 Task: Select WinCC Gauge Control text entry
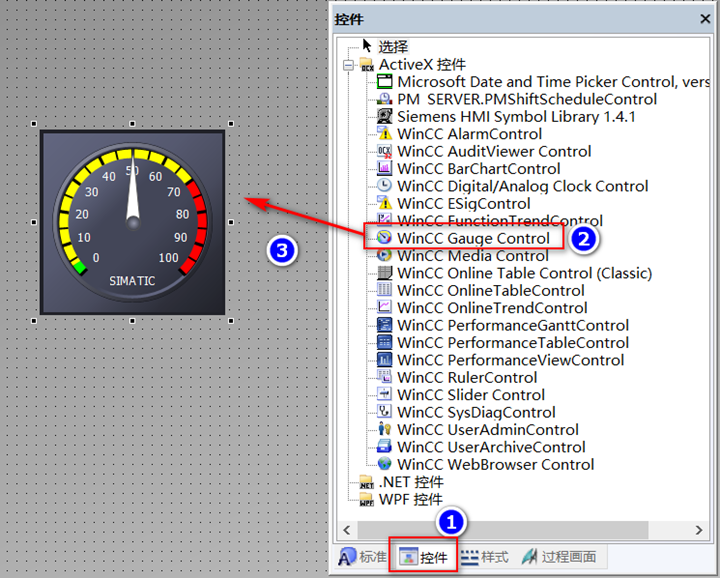[x=473, y=238]
